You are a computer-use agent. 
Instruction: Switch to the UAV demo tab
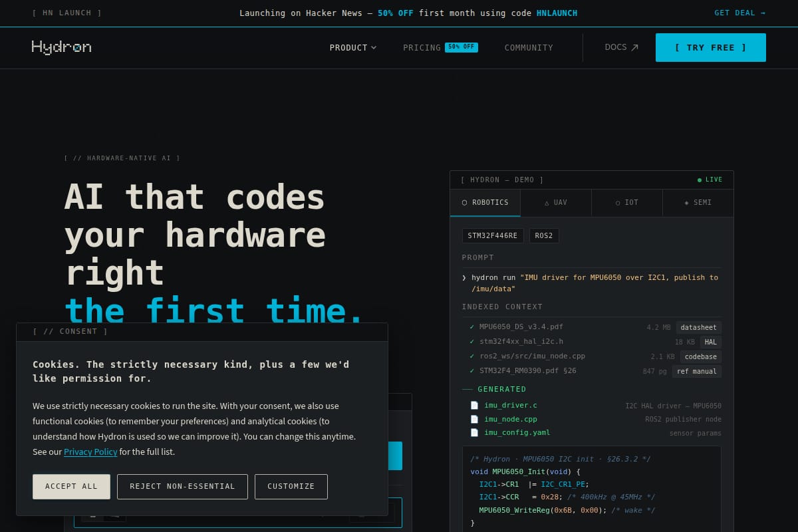click(556, 203)
